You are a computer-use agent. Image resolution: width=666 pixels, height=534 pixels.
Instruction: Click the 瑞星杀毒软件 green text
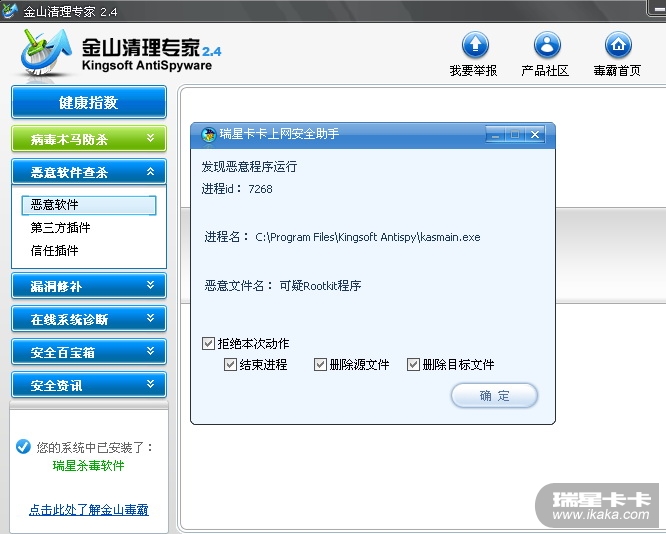point(89,466)
